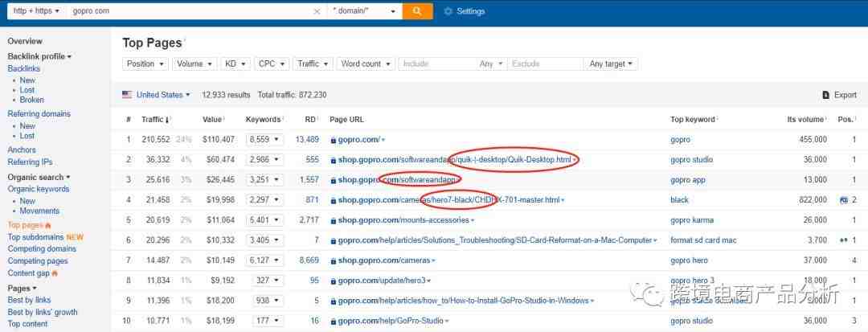Open the Volume filter dropdown
This screenshot has height=332, width=868.
(194, 64)
